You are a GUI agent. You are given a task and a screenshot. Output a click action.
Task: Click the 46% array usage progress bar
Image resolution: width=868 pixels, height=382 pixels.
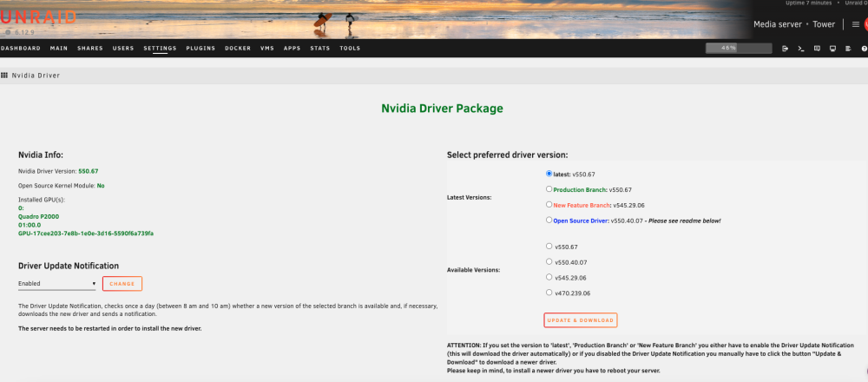(739, 48)
